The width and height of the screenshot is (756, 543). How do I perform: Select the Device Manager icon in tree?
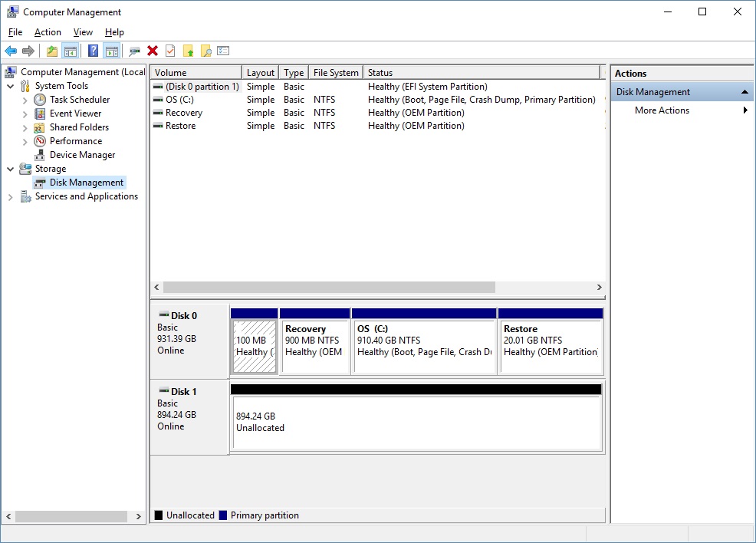[x=40, y=155]
